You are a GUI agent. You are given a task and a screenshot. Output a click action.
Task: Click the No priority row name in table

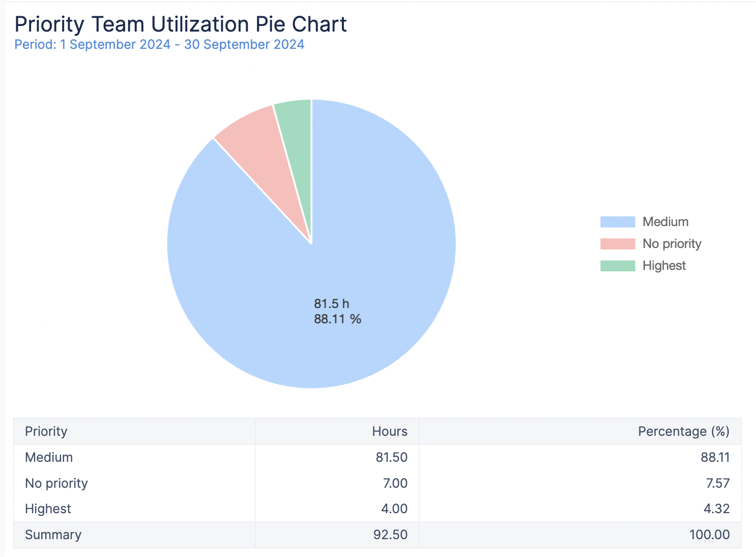pyautogui.click(x=56, y=483)
